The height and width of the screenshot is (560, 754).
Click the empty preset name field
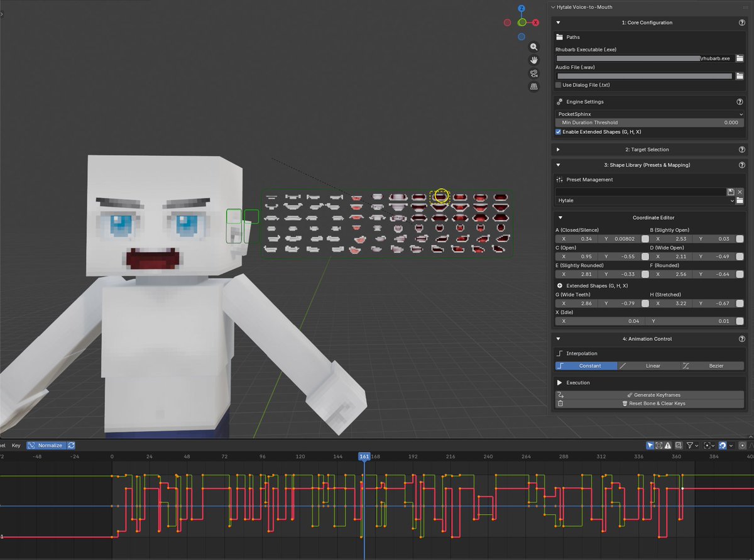(x=640, y=192)
